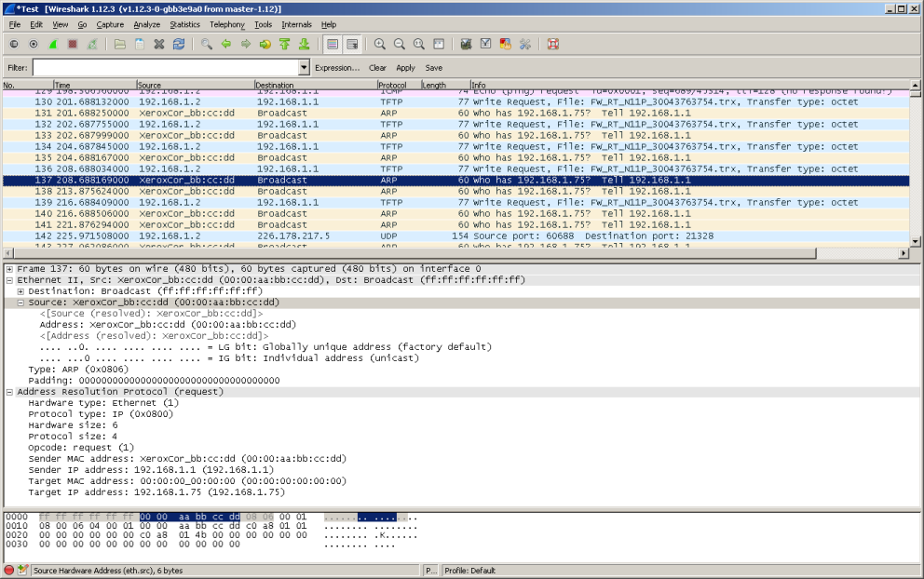This screenshot has width=924, height=579.
Task: Go forward in packet history
Action: click(x=246, y=44)
